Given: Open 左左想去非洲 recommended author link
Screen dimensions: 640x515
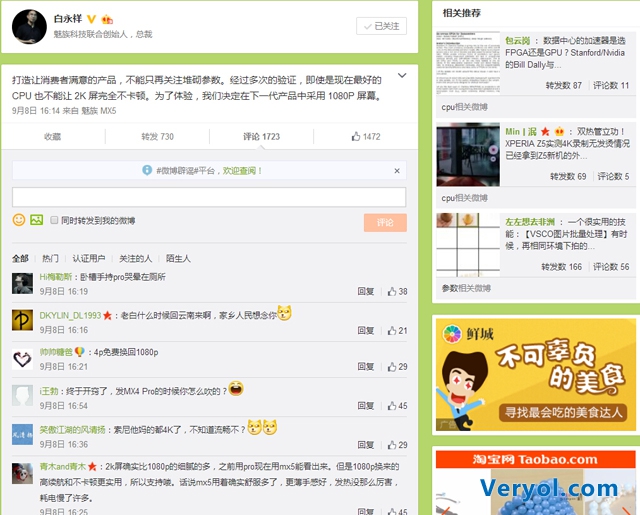Looking at the screenshot, I should (530, 222).
